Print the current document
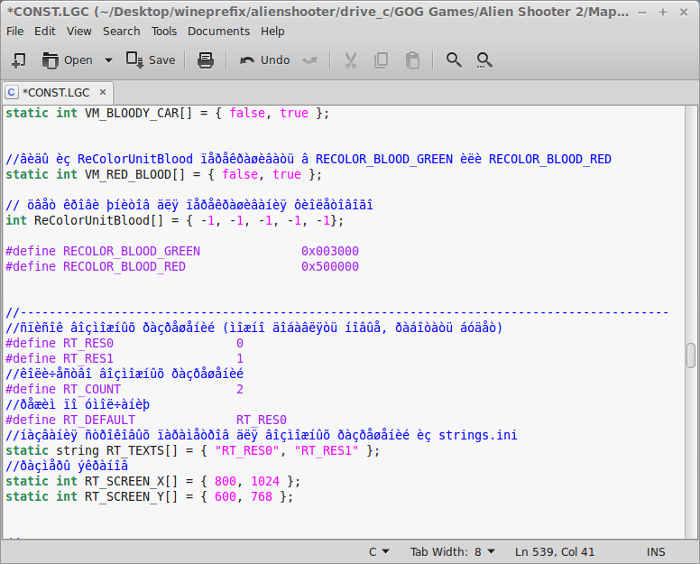Image resolution: width=700 pixels, height=564 pixels. (x=205, y=60)
